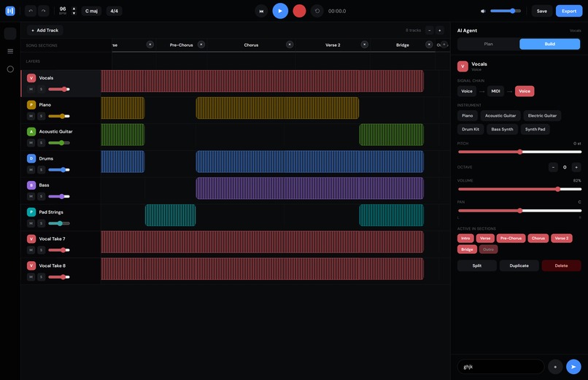Solo the Drums track
Viewport: 588px width, 380px height.
click(x=41, y=170)
